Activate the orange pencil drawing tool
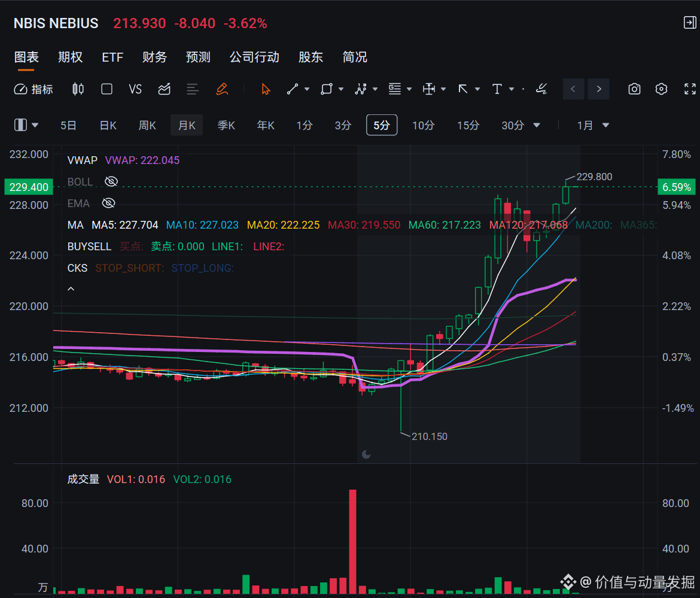 coord(222,89)
